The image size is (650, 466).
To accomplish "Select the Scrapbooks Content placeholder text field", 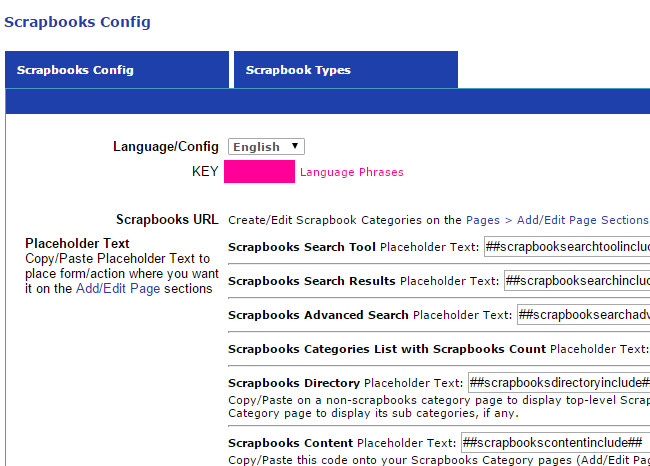I will tap(554, 443).
